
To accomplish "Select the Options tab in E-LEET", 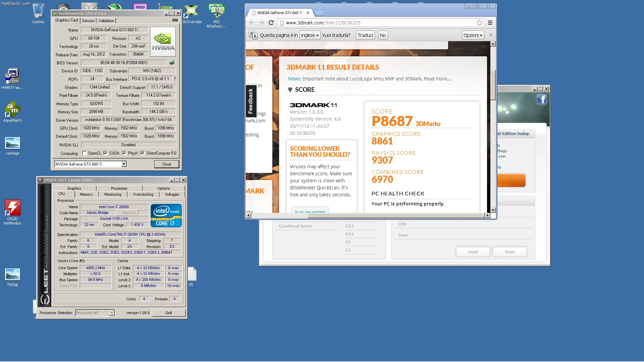I will click(x=164, y=188).
